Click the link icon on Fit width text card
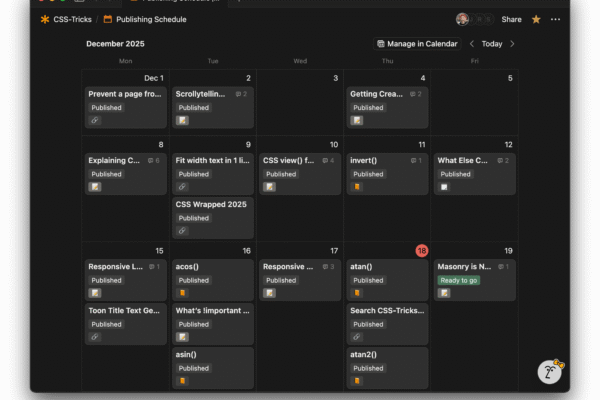Screen dimensions: 600x400 182,187
